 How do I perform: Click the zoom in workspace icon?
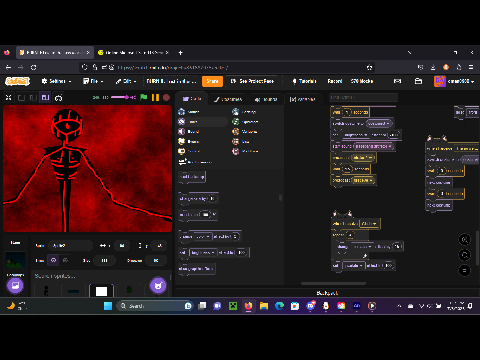(464, 239)
